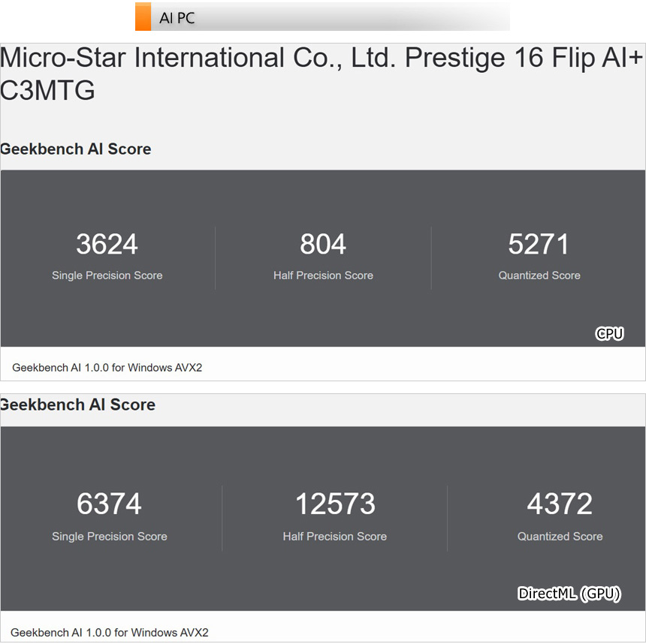Click the 5271 score value
The height and width of the screenshot is (644, 646).
point(539,244)
